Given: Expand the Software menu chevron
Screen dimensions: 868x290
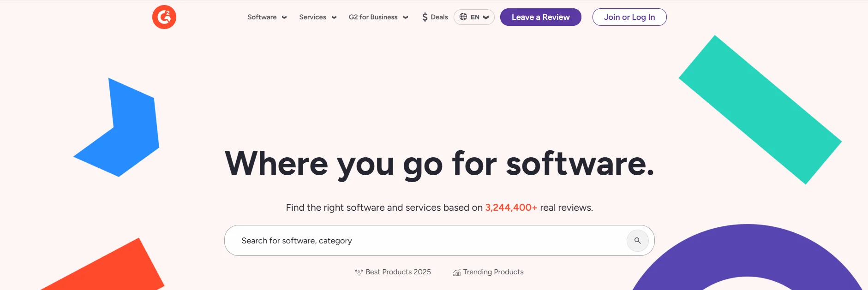Looking at the screenshot, I should coord(284,18).
